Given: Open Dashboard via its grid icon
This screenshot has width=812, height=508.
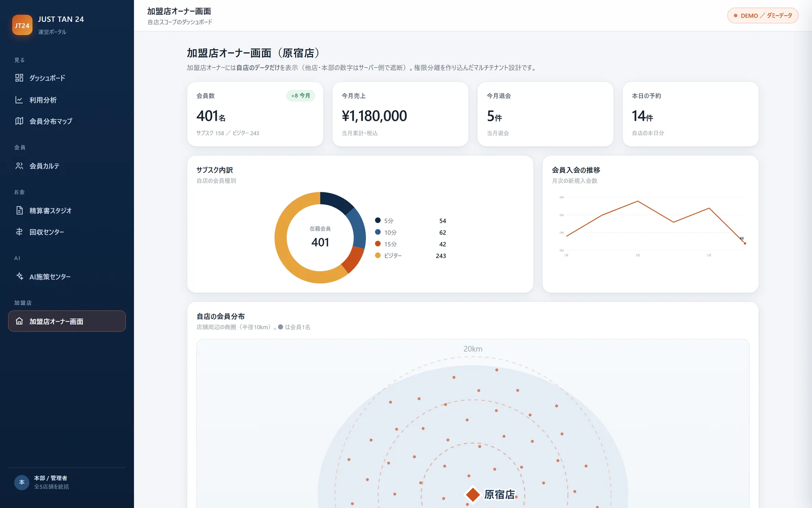Looking at the screenshot, I should click(19, 78).
